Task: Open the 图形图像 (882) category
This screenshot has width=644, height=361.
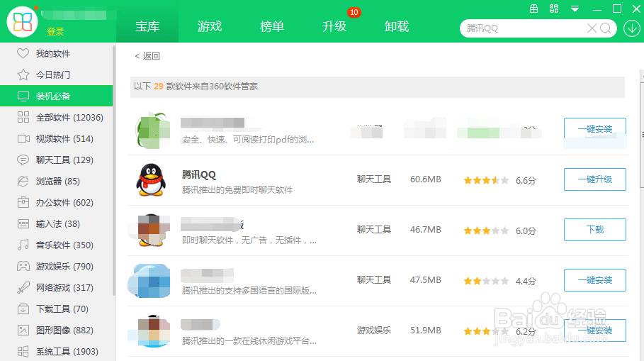Action: tap(56, 331)
